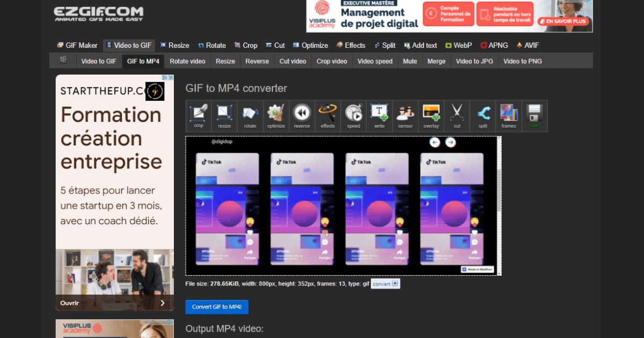
Task: Open the WebP menu item
Action: click(458, 46)
